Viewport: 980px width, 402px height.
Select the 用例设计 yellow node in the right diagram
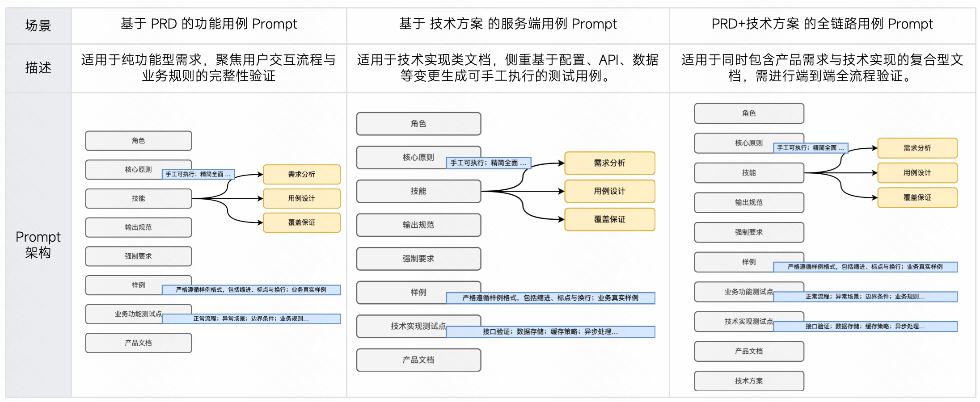[917, 173]
